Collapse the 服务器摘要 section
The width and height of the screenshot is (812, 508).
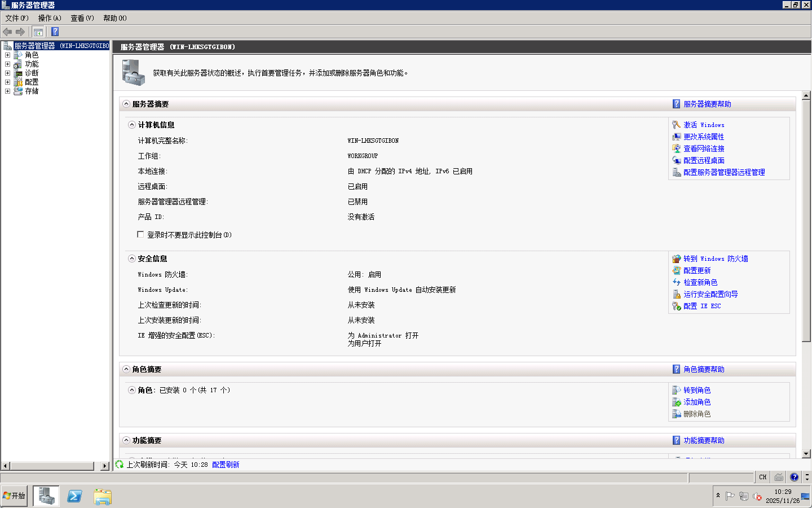tap(126, 104)
